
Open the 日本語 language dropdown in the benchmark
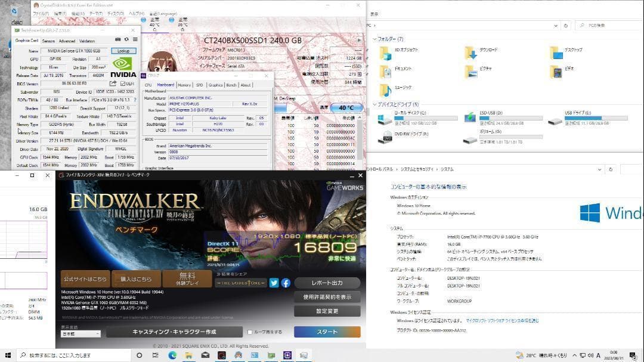pyautogui.click(x=80, y=332)
